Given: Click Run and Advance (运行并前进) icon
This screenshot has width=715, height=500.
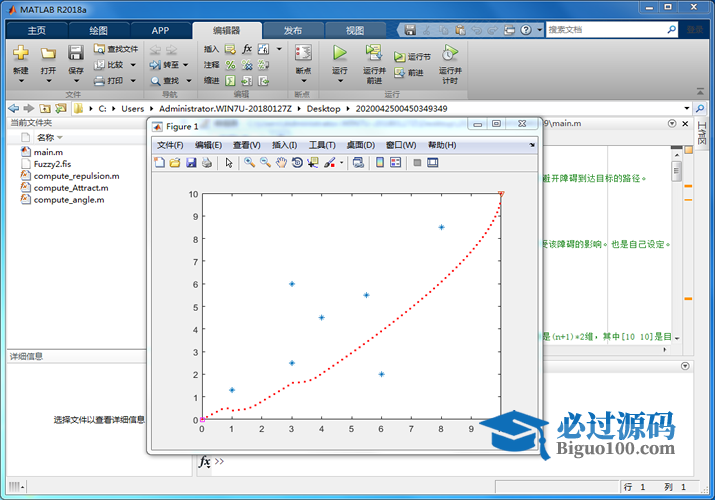Looking at the screenshot, I should click(x=374, y=52).
